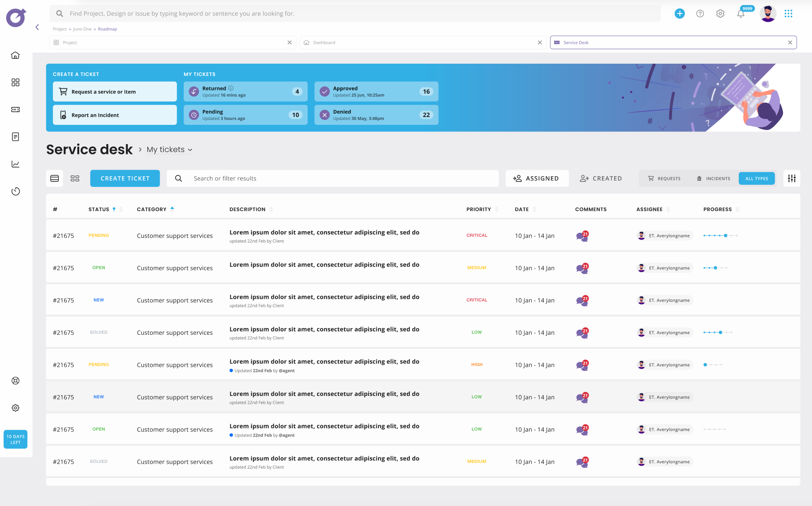Filter by CREATED tickets
The image size is (812, 506).
(601, 178)
